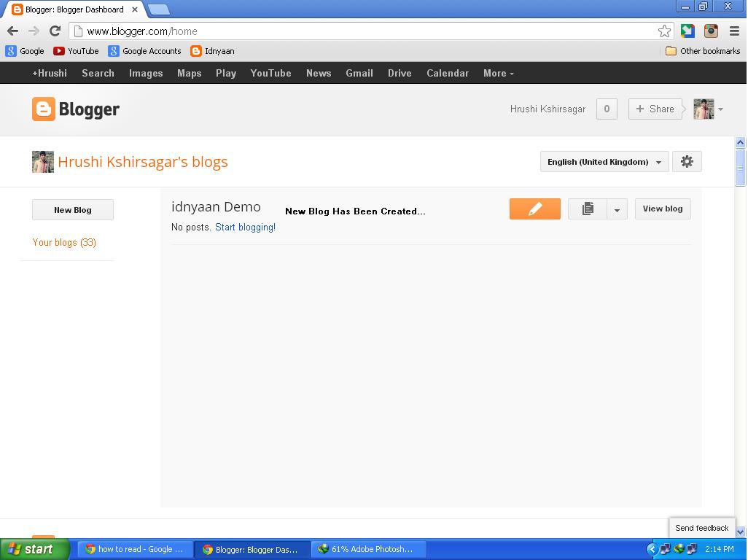This screenshot has width=748, height=560.
Task: Switch to Blogger Dashboard taskbar item
Action: (x=252, y=549)
